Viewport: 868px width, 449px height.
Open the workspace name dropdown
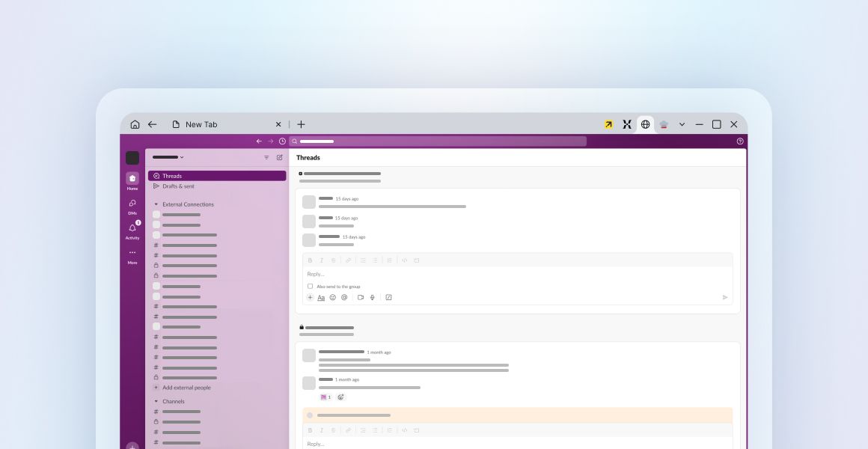pyautogui.click(x=168, y=157)
